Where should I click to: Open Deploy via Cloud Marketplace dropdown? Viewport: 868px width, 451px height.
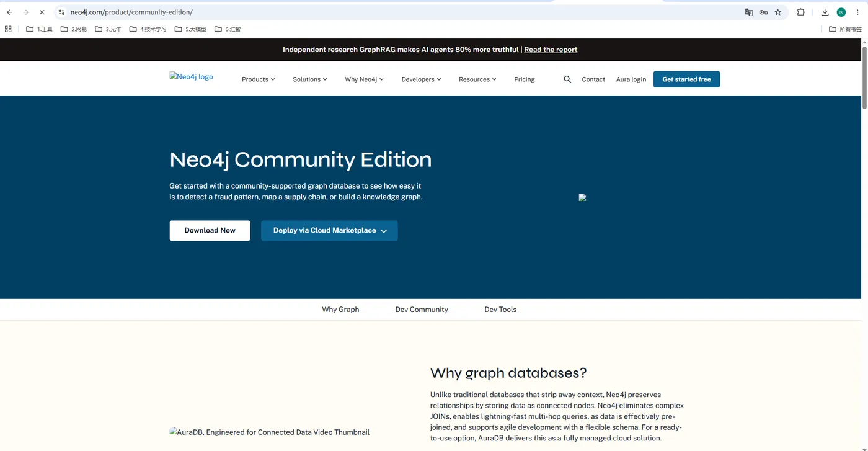[329, 231]
